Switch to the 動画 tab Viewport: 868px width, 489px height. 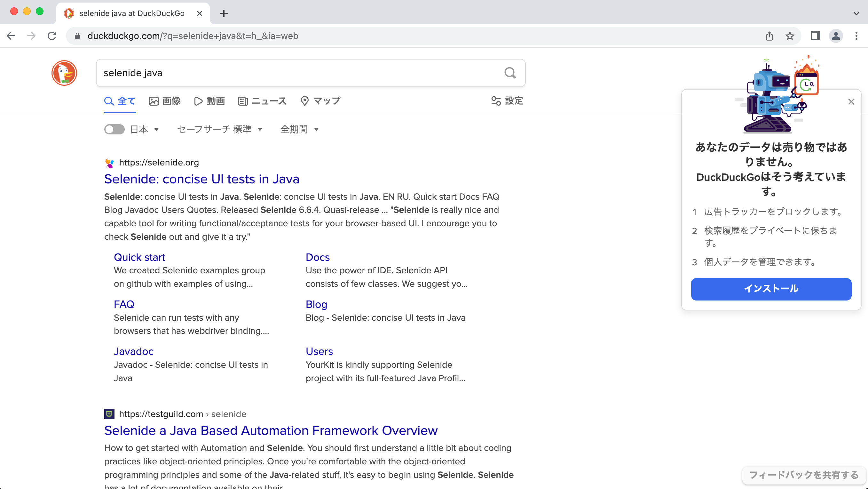[209, 101]
